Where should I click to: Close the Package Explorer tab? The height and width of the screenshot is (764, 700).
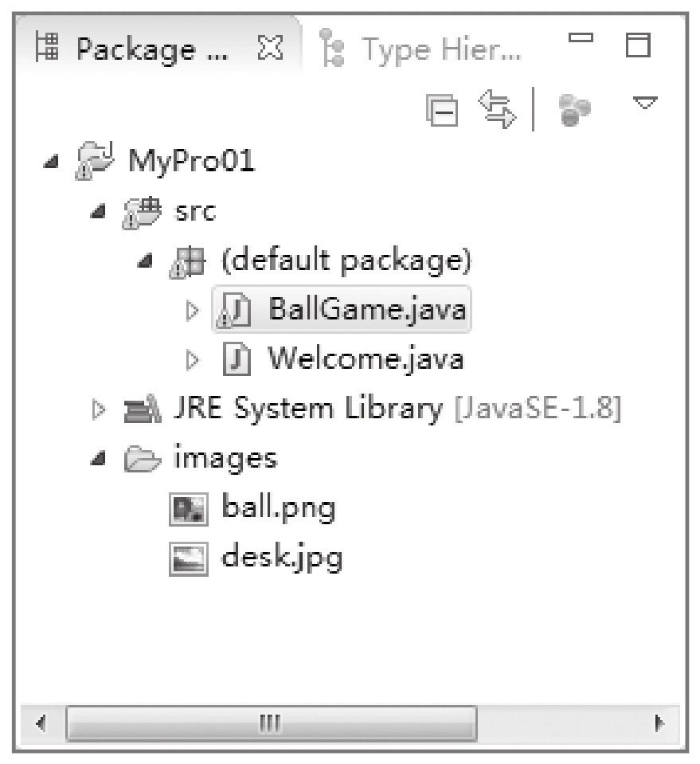pos(270,47)
